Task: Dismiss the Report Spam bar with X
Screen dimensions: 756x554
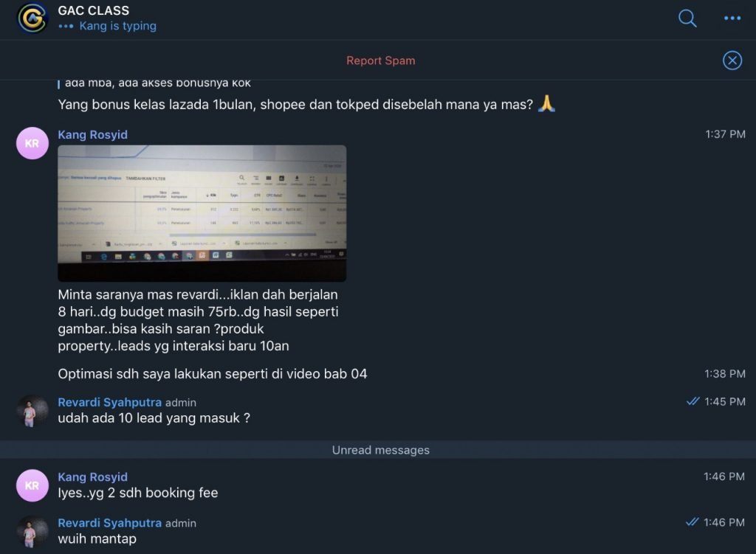Action: 732,60
